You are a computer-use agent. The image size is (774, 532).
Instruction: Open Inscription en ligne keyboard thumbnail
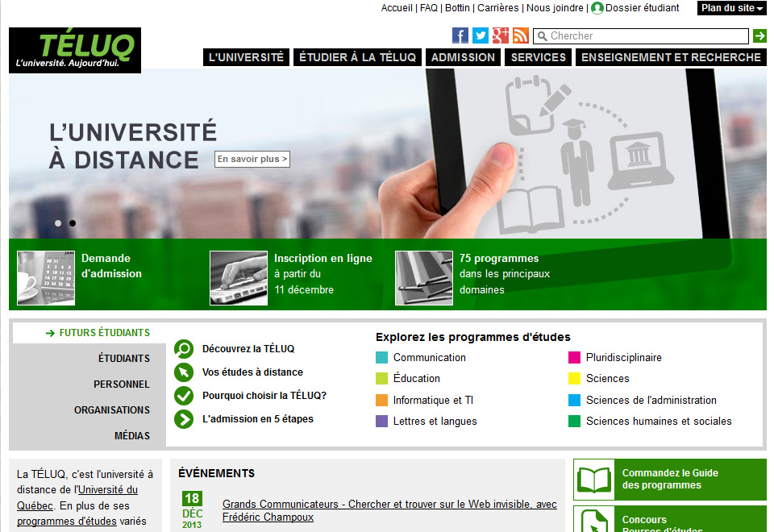point(239,278)
